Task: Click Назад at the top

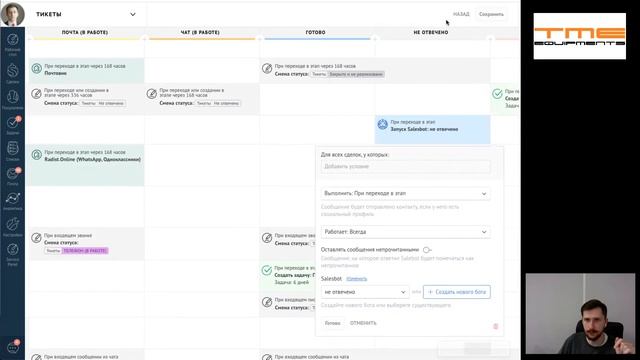Action: pyautogui.click(x=461, y=14)
